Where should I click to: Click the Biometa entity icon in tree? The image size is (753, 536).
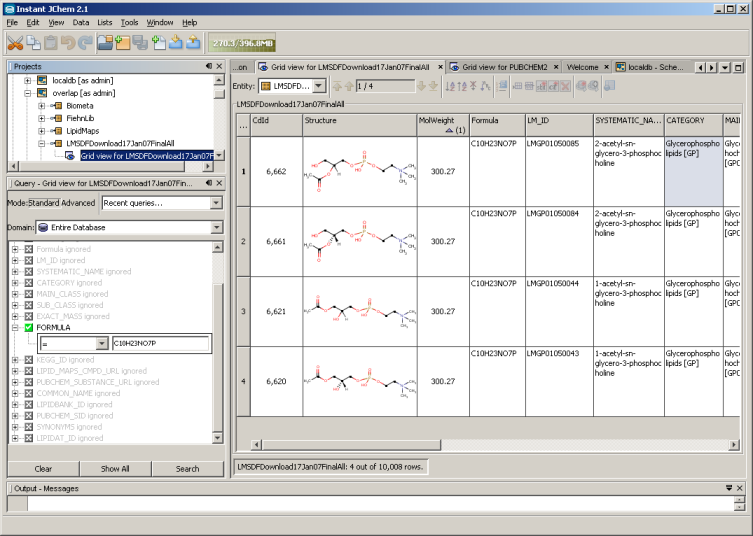coord(58,105)
